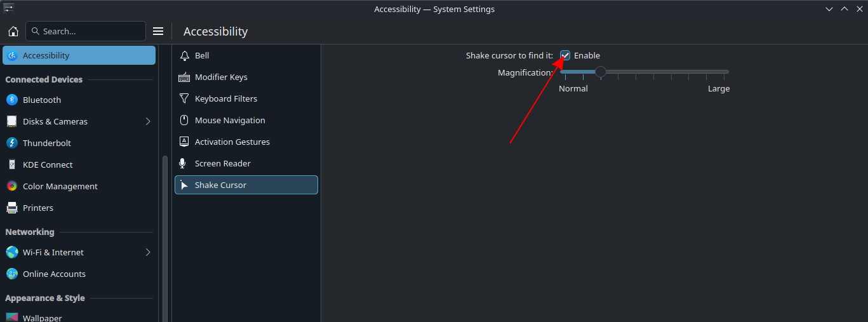Screen dimensions: 868x322
Task: Select Keyboard Filters in the list
Action: [x=225, y=98]
